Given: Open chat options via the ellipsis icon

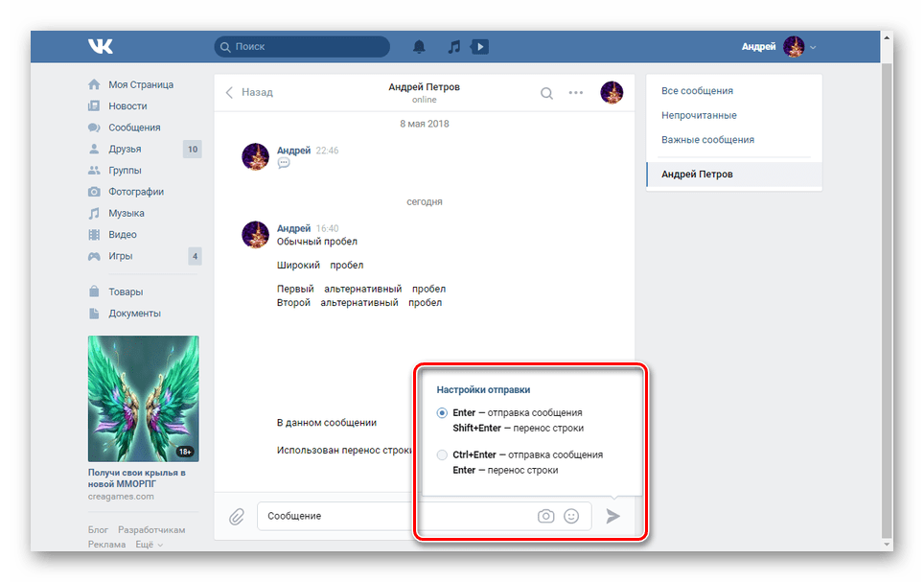Looking at the screenshot, I should click(576, 93).
